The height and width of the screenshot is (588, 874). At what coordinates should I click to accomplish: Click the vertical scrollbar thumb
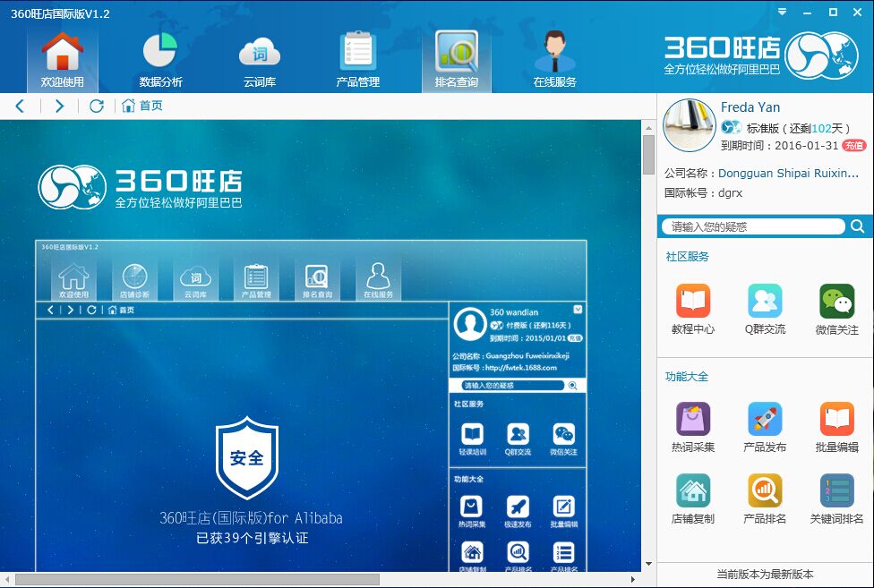tap(648, 155)
